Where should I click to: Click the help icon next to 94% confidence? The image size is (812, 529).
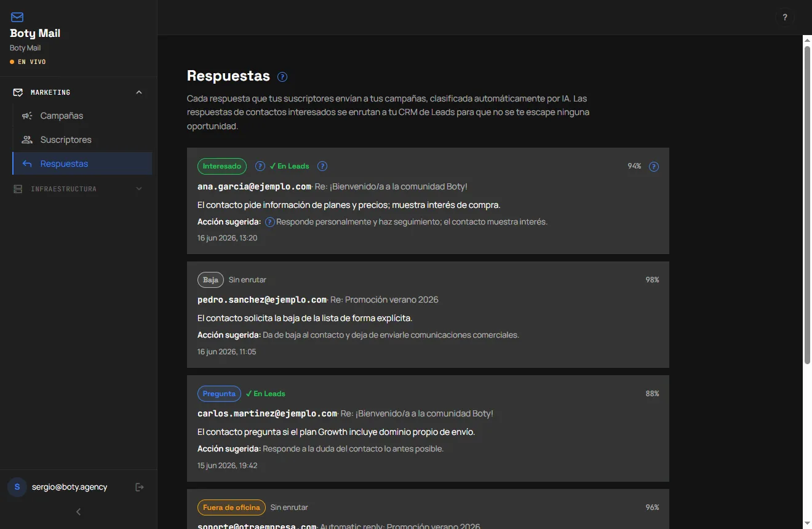[654, 167]
